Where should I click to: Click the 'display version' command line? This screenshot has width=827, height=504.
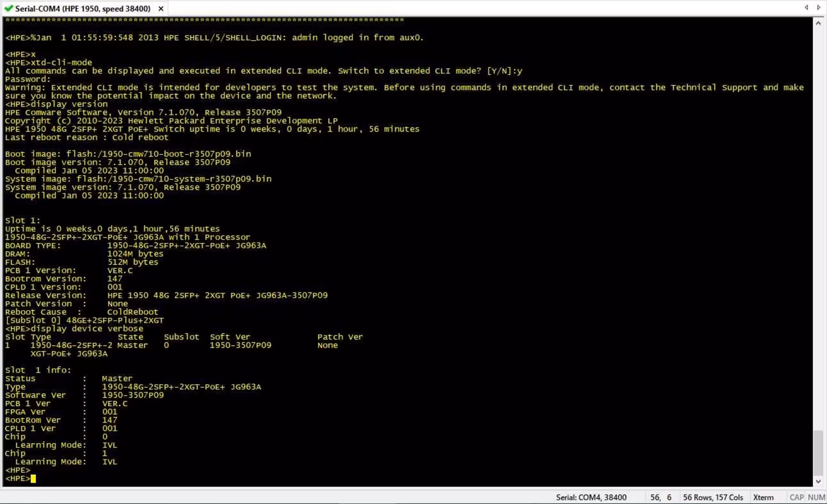56,104
